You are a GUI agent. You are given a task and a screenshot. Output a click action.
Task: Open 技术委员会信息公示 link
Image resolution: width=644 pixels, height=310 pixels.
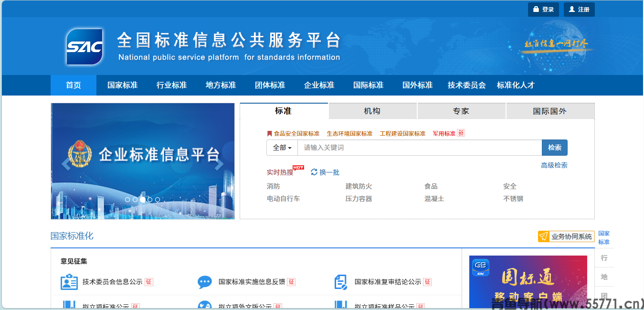click(113, 282)
